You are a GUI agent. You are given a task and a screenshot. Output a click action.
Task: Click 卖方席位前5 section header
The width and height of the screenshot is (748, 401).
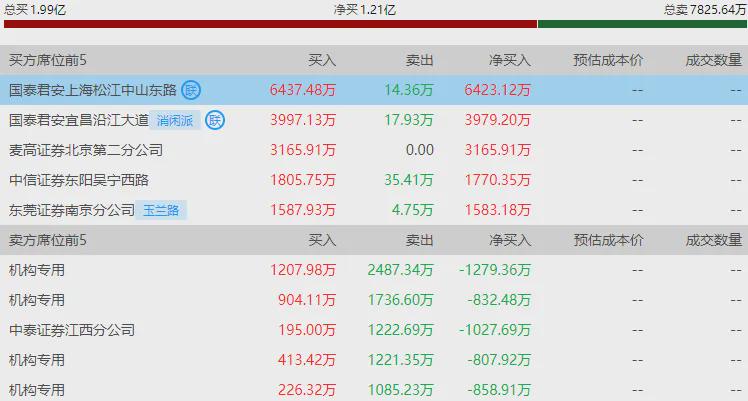click(48, 240)
